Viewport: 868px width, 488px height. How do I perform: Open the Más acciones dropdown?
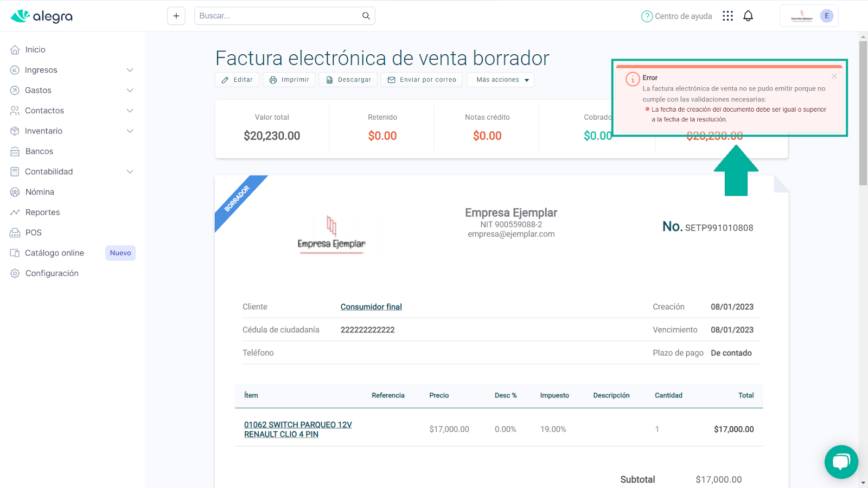(x=501, y=80)
